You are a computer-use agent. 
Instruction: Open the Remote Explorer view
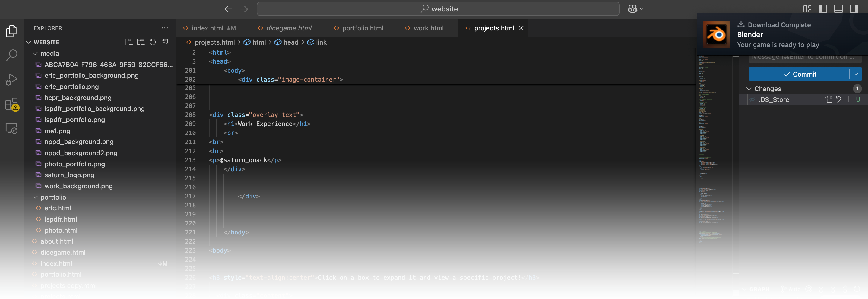(11, 128)
